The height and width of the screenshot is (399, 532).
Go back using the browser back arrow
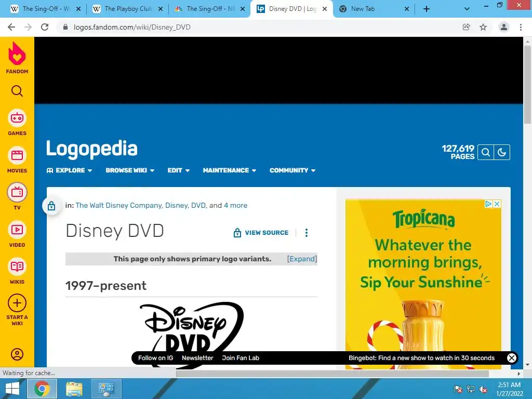pyautogui.click(x=11, y=27)
